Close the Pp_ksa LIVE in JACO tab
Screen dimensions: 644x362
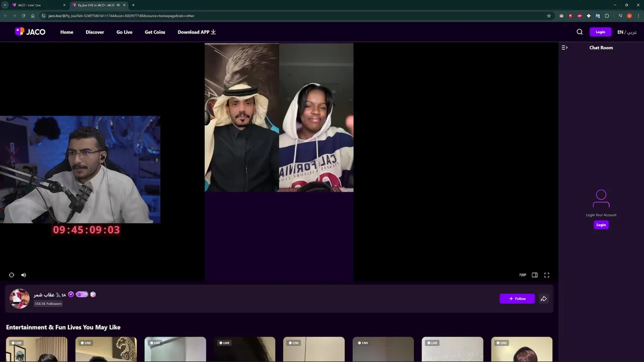click(x=124, y=5)
